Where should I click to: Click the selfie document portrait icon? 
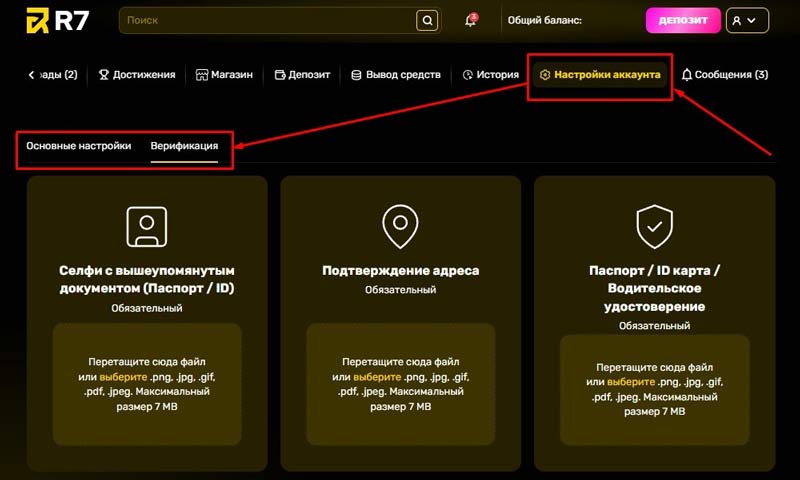point(147,226)
